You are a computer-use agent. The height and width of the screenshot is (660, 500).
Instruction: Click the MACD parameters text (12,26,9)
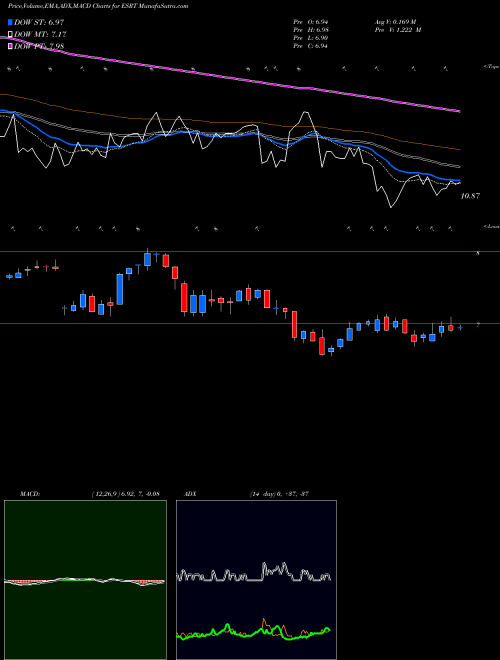125,494
